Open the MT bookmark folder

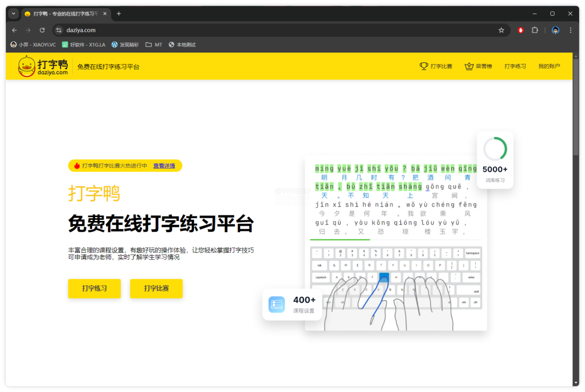pyautogui.click(x=154, y=45)
